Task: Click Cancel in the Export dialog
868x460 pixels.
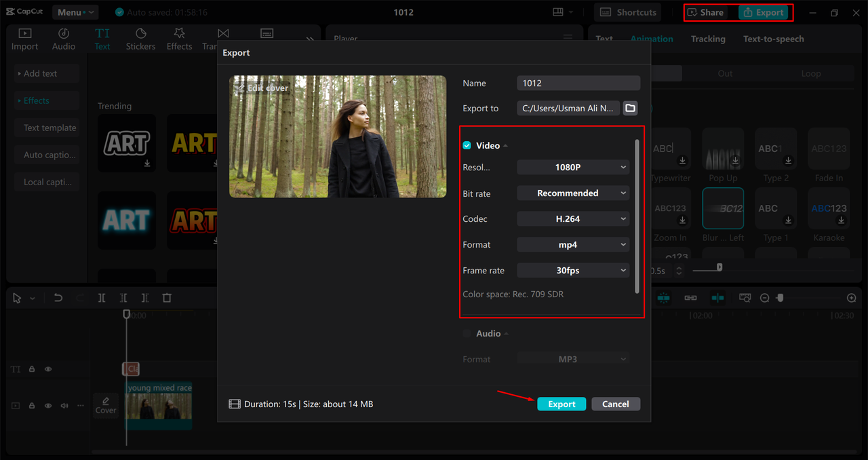Action: coord(616,404)
